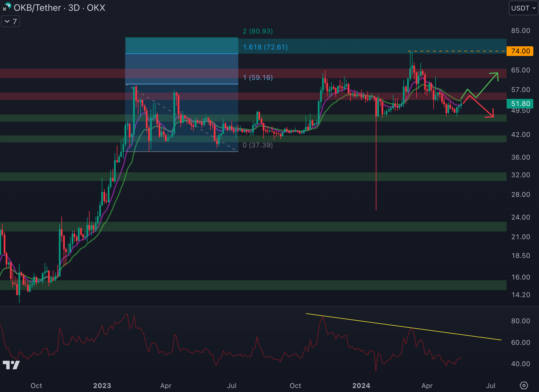Select the yellow RSI divergence trendline

tap(404, 327)
